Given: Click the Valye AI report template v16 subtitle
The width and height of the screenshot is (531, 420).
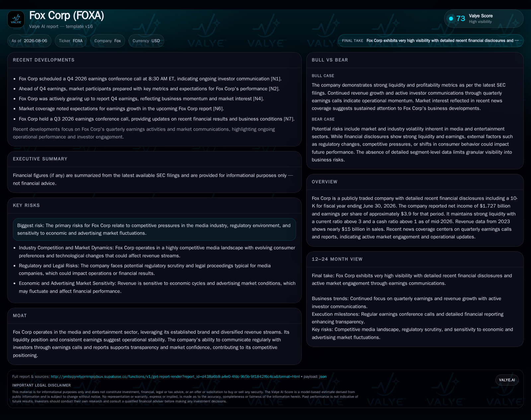Looking at the screenshot, I should [x=61, y=27].
